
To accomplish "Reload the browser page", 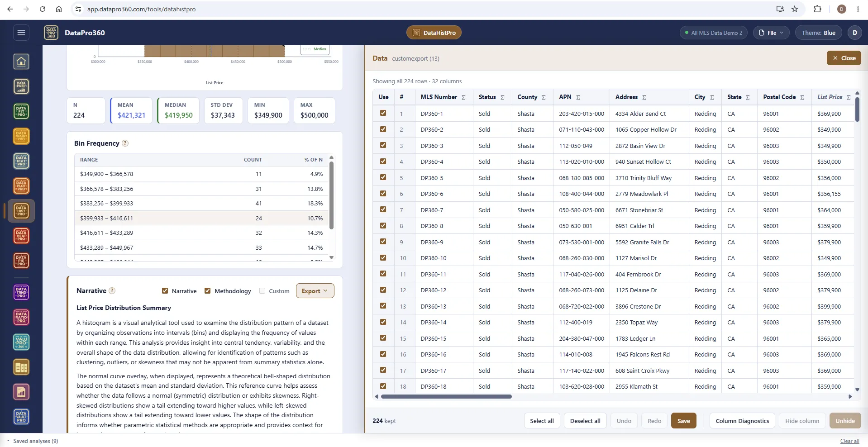I will tap(43, 9).
